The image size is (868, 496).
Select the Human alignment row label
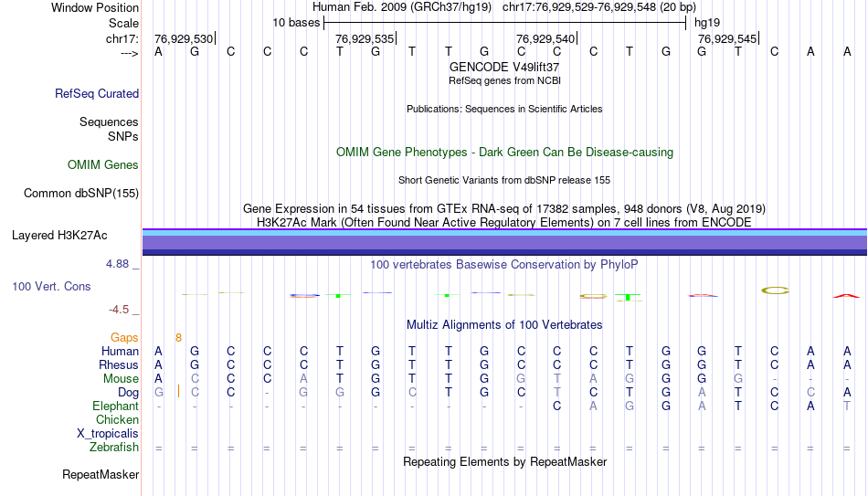point(120,352)
